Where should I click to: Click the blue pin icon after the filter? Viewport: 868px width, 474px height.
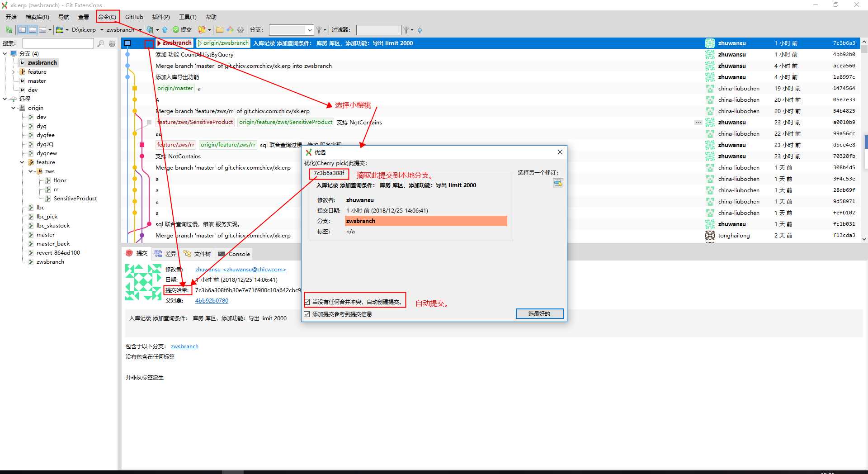click(x=420, y=30)
